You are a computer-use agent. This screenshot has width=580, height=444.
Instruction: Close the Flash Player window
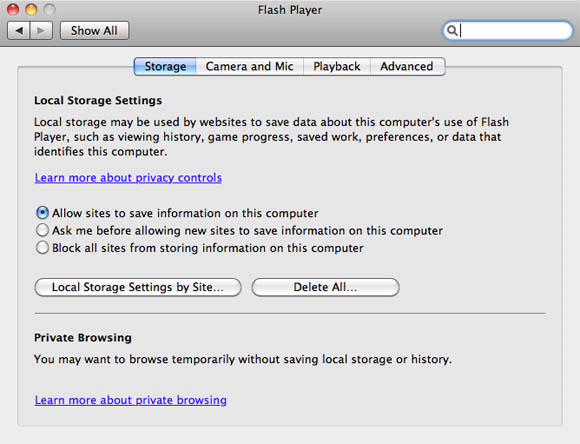(x=13, y=9)
